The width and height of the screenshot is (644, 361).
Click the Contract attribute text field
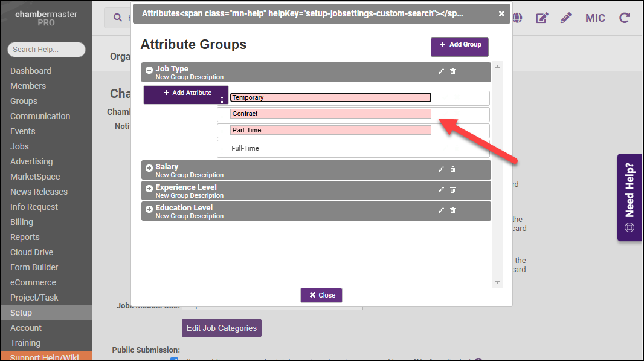tap(330, 114)
